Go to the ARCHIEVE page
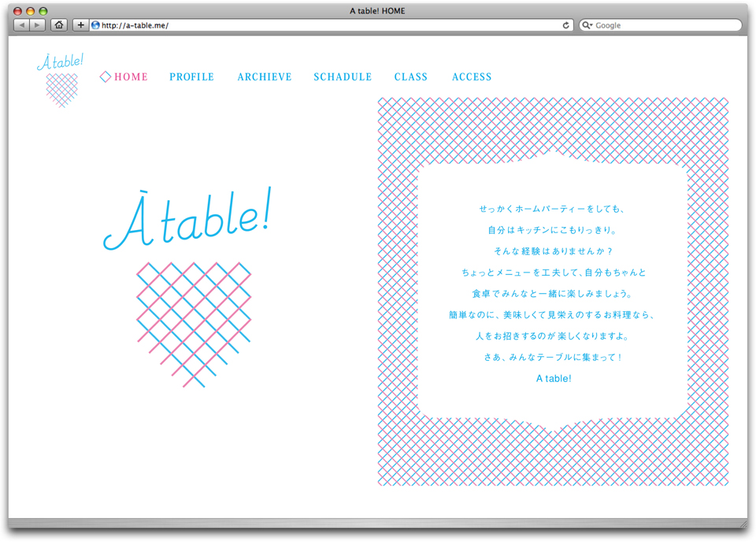 [x=265, y=76]
